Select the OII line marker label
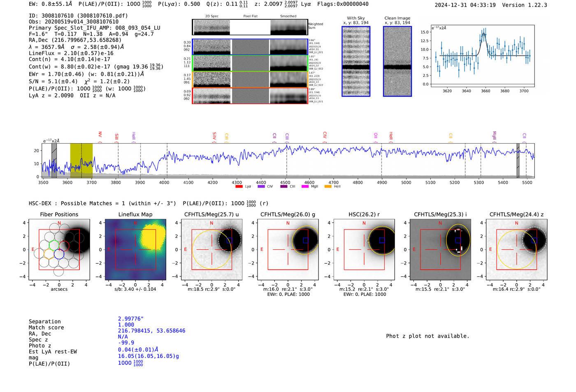This screenshot has width=576, height=392. [376, 136]
